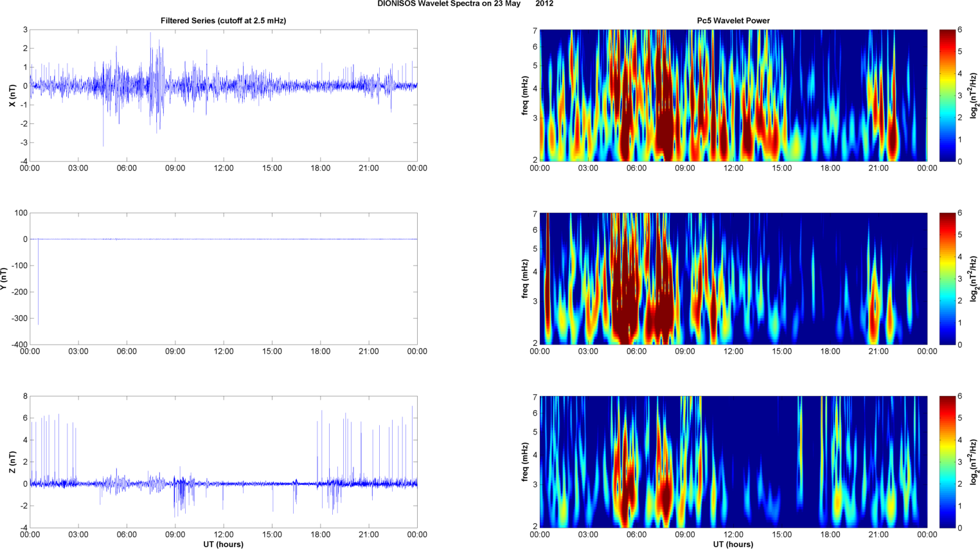Click the X (nT) axis label

[12, 96]
